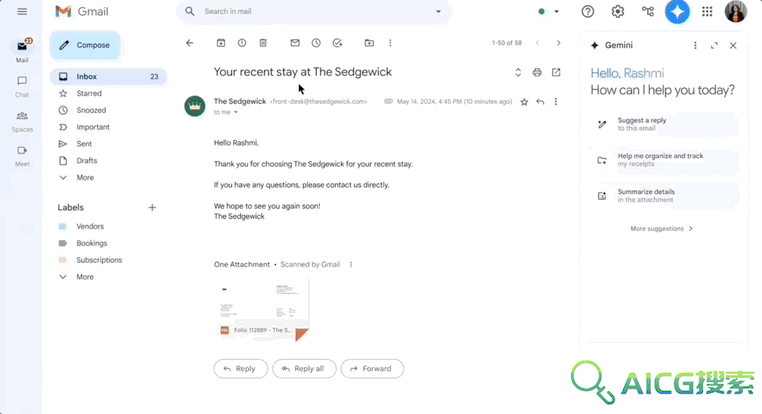Report this email as spam

tap(242, 43)
